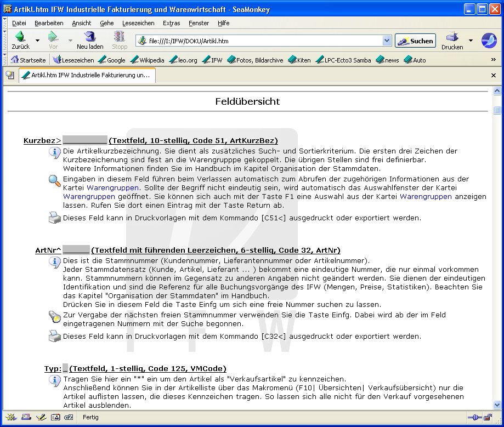Open Zurück history dropdown arrow

(37, 41)
